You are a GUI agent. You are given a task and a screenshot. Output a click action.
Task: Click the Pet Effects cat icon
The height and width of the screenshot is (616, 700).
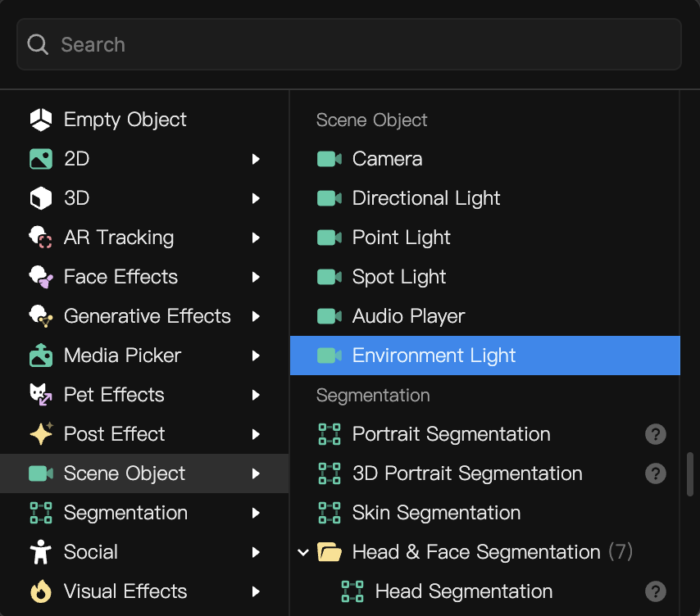tap(41, 394)
